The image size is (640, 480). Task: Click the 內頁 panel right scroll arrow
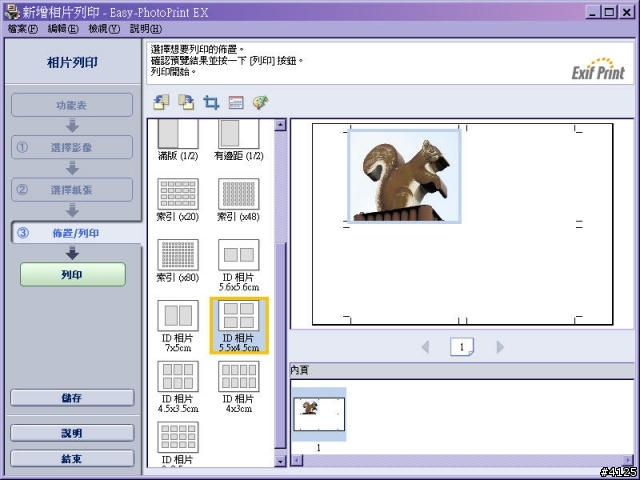pos(629,461)
